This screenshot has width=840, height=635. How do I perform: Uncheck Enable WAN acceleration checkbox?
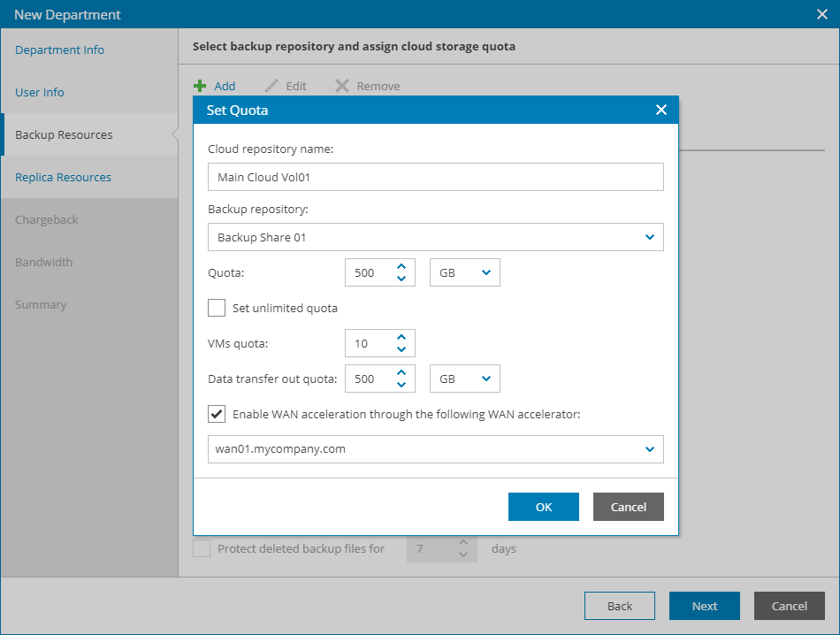(217, 413)
